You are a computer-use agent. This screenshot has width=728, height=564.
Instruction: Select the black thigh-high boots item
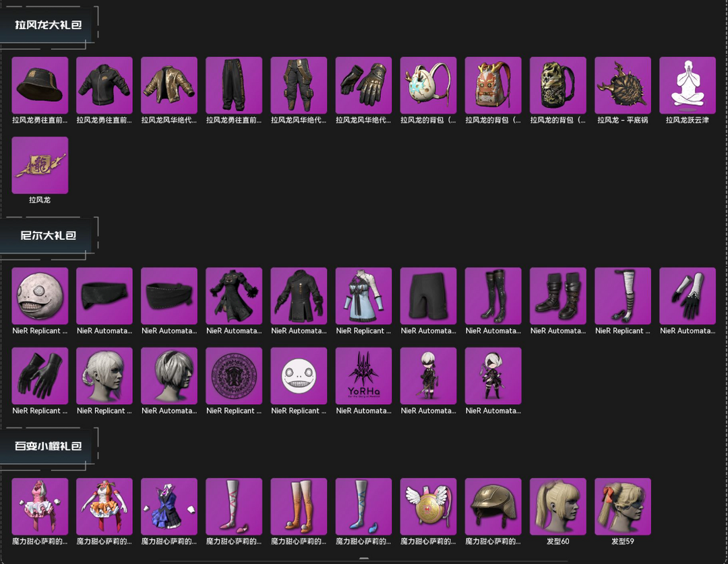pyautogui.click(x=493, y=296)
